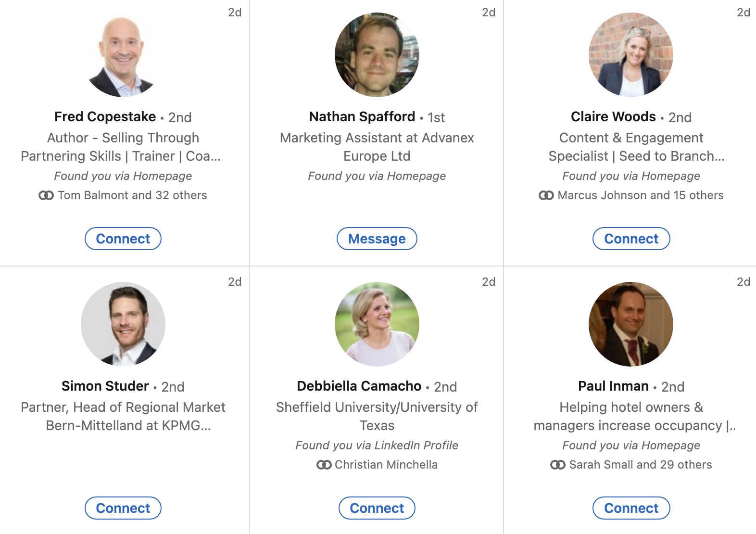The width and height of the screenshot is (756, 534).
Task: Connect with Claire Woods
Action: click(x=631, y=239)
